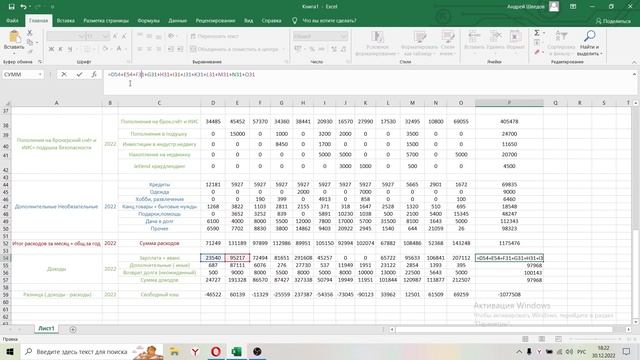Add a new sheet with plus icon

coord(73,329)
